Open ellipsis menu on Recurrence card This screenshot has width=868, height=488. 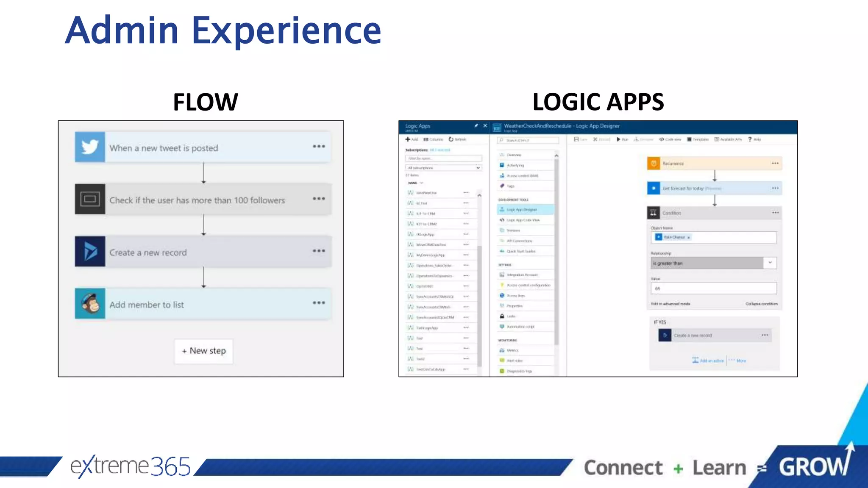[x=775, y=164]
